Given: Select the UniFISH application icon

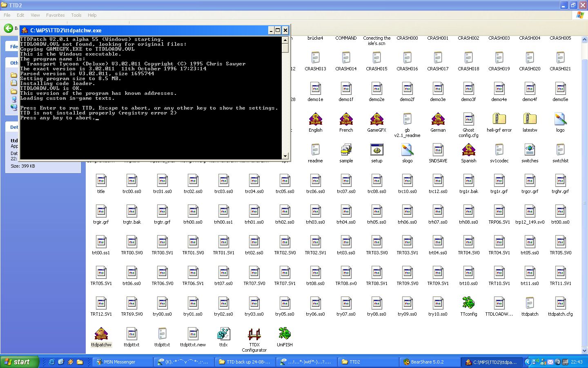Looking at the screenshot, I should pos(285,334).
